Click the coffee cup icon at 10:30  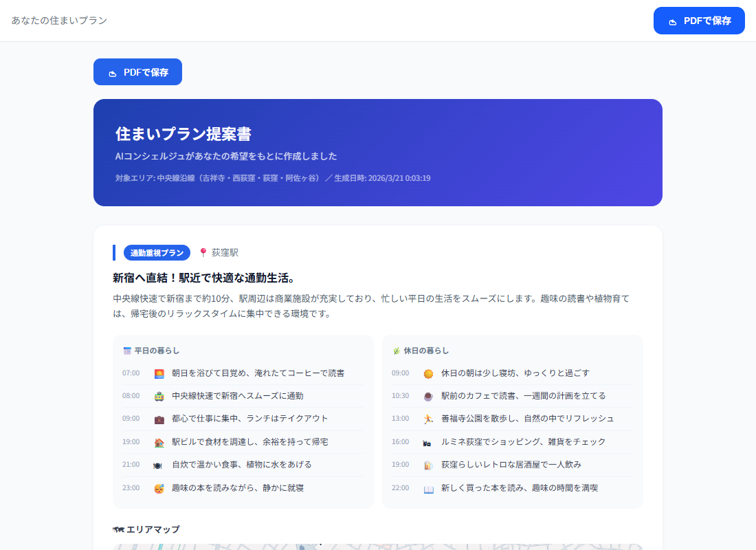(429, 397)
